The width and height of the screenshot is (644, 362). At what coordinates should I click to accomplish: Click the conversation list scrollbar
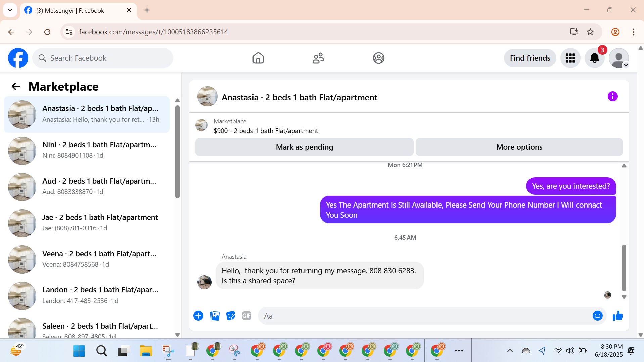tap(177, 152)
